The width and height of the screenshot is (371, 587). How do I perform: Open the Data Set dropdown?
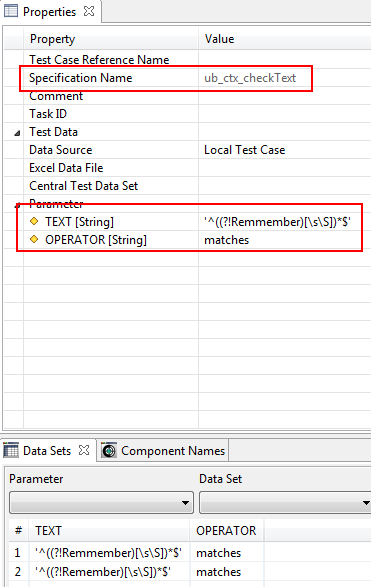[285, 502]
